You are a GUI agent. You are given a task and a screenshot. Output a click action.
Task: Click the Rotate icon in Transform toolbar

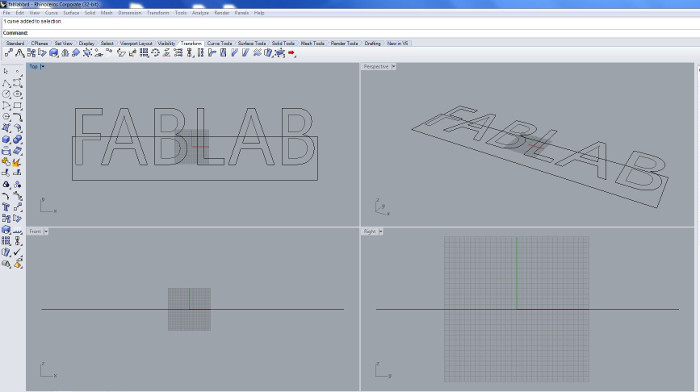click(155, 53)
